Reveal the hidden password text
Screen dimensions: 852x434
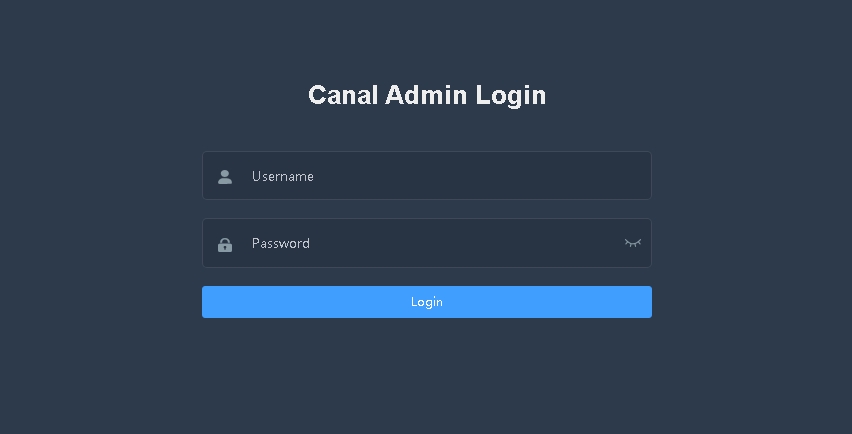[x=632, y=243]
